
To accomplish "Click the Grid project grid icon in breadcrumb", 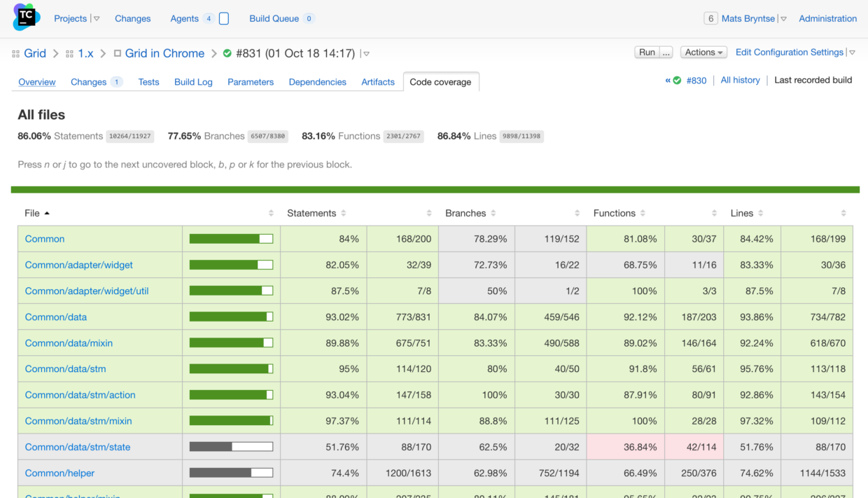I will click(x=15, y=53).
